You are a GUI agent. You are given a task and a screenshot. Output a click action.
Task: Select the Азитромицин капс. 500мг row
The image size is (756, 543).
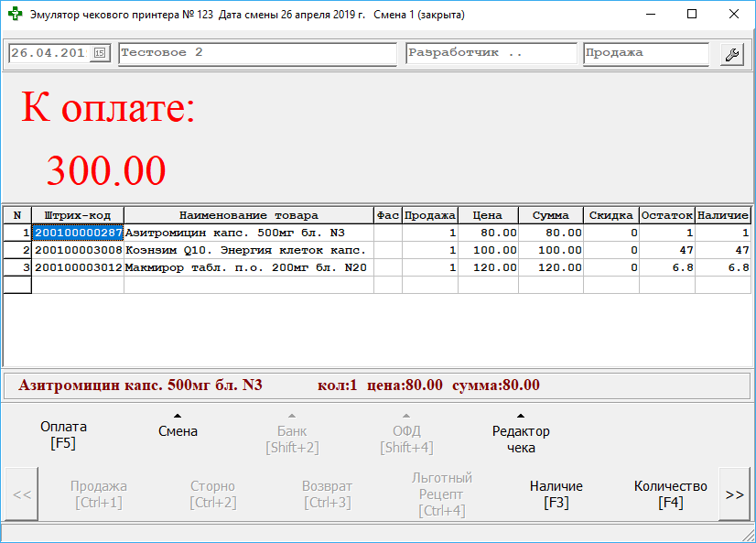[x=248, y=233]
